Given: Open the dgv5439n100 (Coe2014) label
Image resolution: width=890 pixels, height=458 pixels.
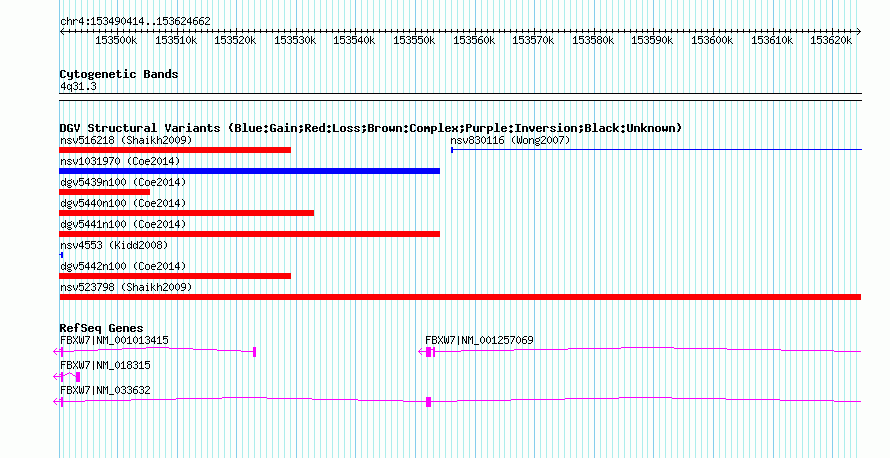Looking at the screenshot, I should (x=123, y=182).
